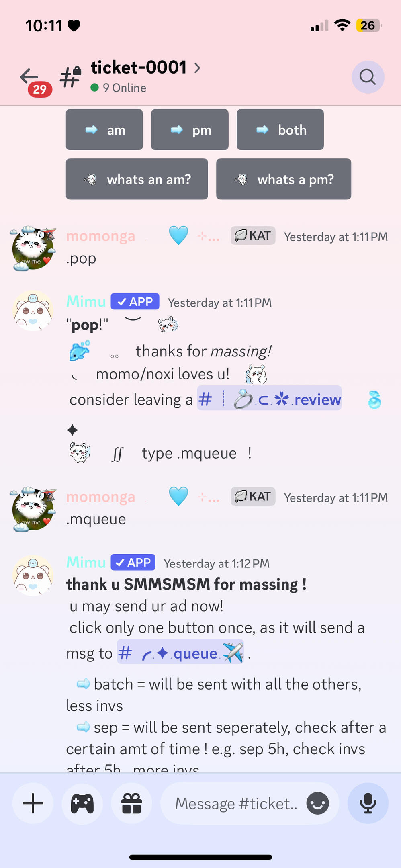Image resolution: width=401 pixels, height=868 pixels.
Task: Open the game controller activities icon
Action: click(x=82, y=803)
